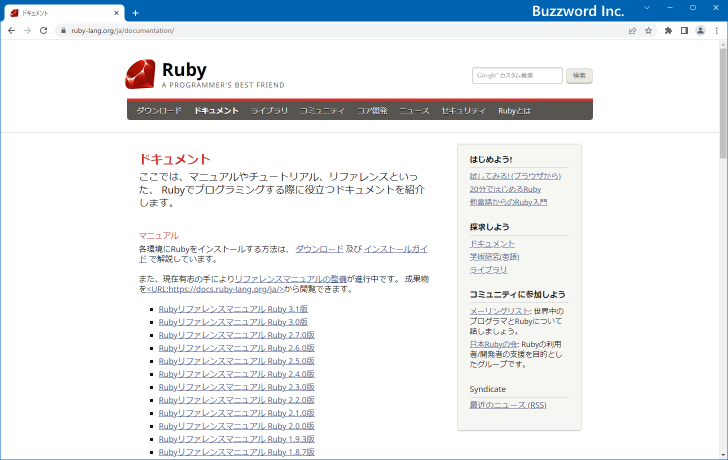Click the 検索 search button
Screen dimensions: 728x460
pyautogui.click(x=579, y=76)
